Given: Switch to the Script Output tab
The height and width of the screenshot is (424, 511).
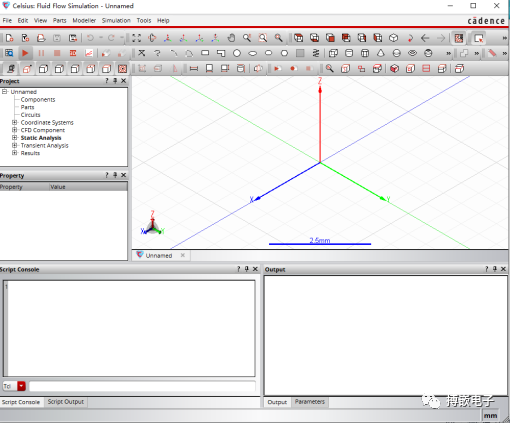Looking at the screenshot, I should (65, 402).
